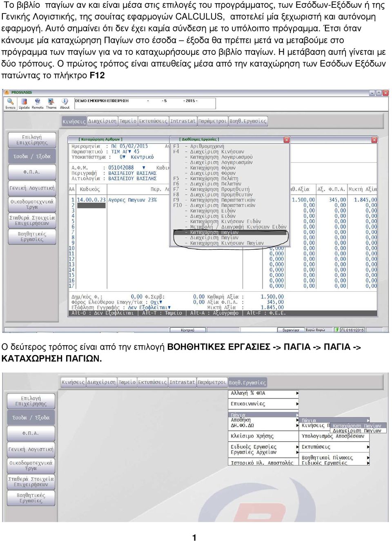Screen dimensions: 392x541
Task: Click Γενική Λογιστική in the second screenshot sidebar
Action: [x=31, y=449]
